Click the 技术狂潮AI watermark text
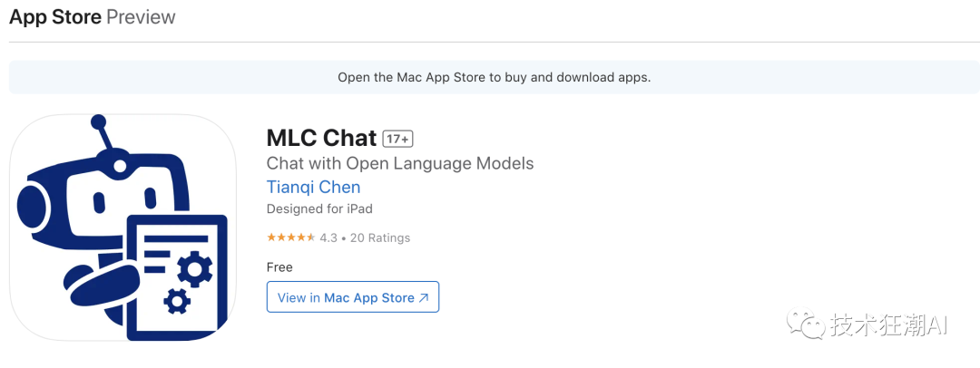The image size is (980, 368). [888, 325]
